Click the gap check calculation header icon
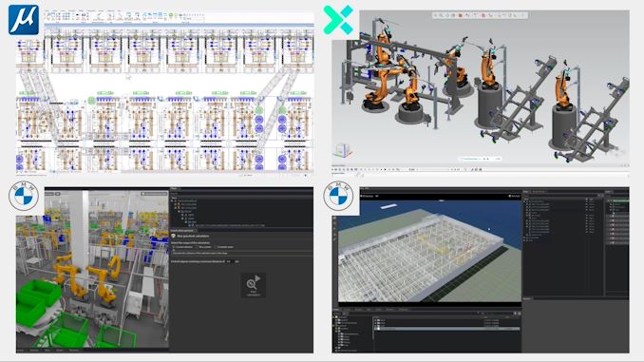Viewport: 644px width, 362px height. tap(173, 237)
